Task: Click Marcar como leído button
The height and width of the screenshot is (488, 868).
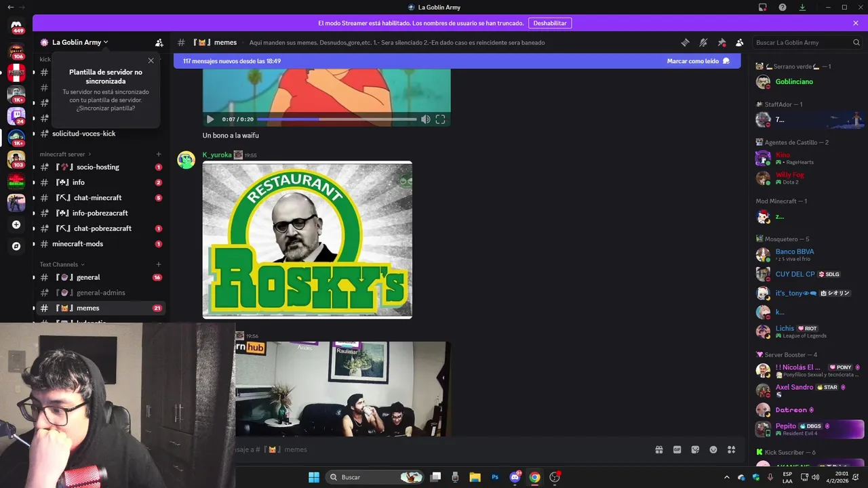Action: pyautogui.click(x=698, y=61)
